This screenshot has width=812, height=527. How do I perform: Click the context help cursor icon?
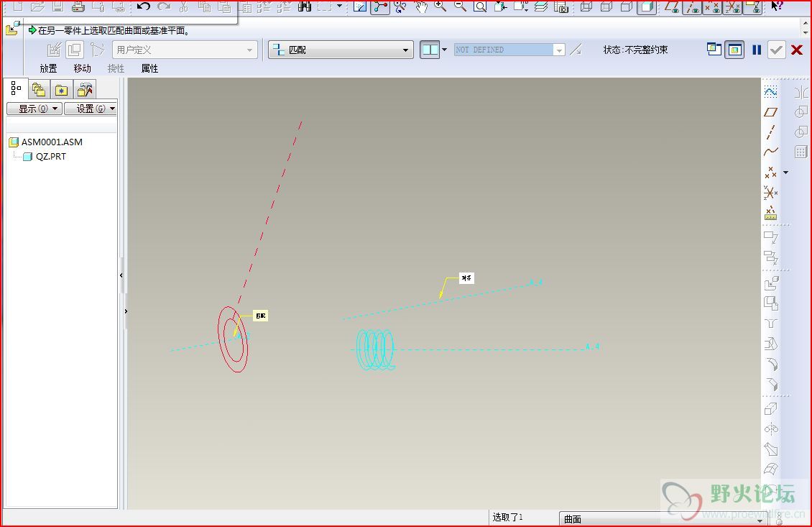pos(777,6)
